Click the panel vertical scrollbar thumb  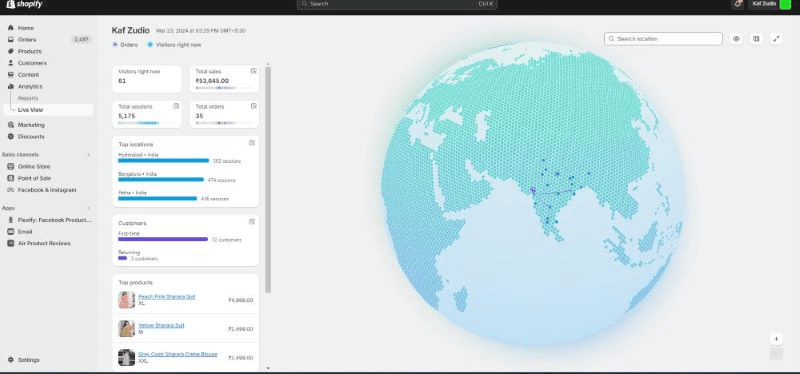pyautogui.click(x=268, y=180)
